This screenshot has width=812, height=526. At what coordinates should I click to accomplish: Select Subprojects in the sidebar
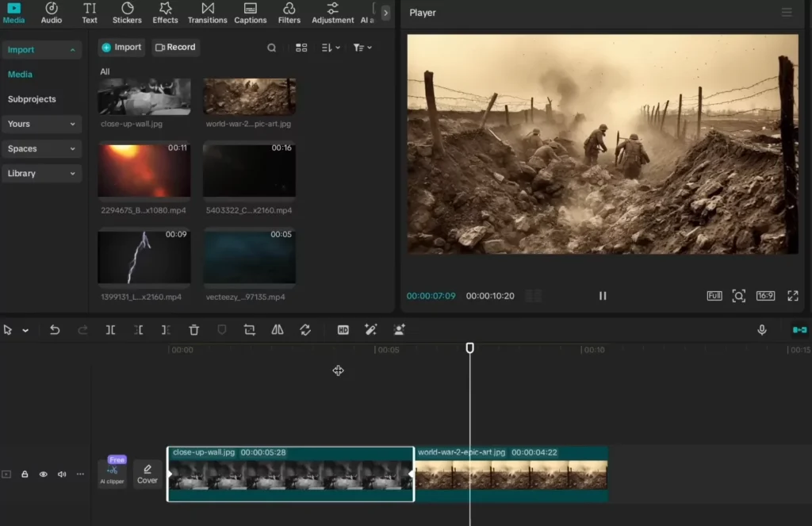pyautogui.click(x=32, y=99)
